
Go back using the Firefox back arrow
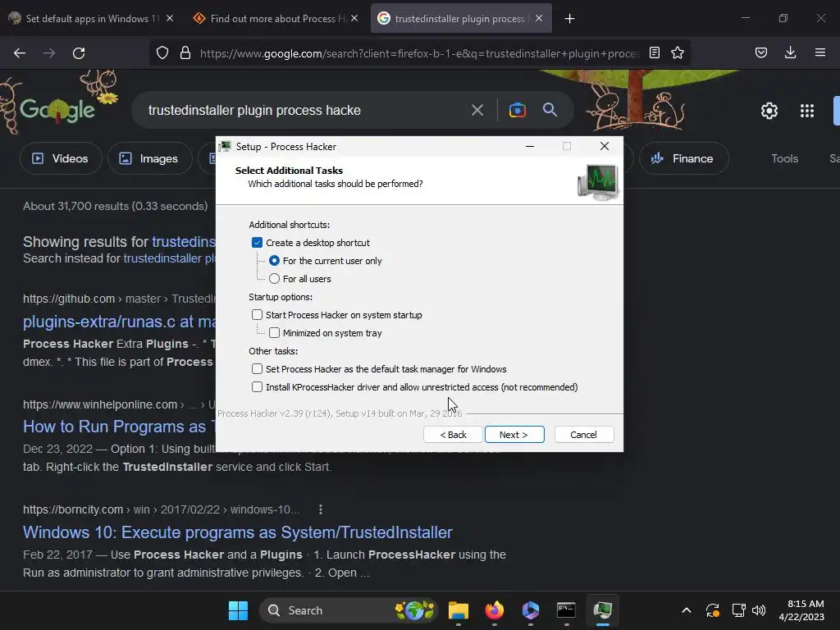[20, 53]
